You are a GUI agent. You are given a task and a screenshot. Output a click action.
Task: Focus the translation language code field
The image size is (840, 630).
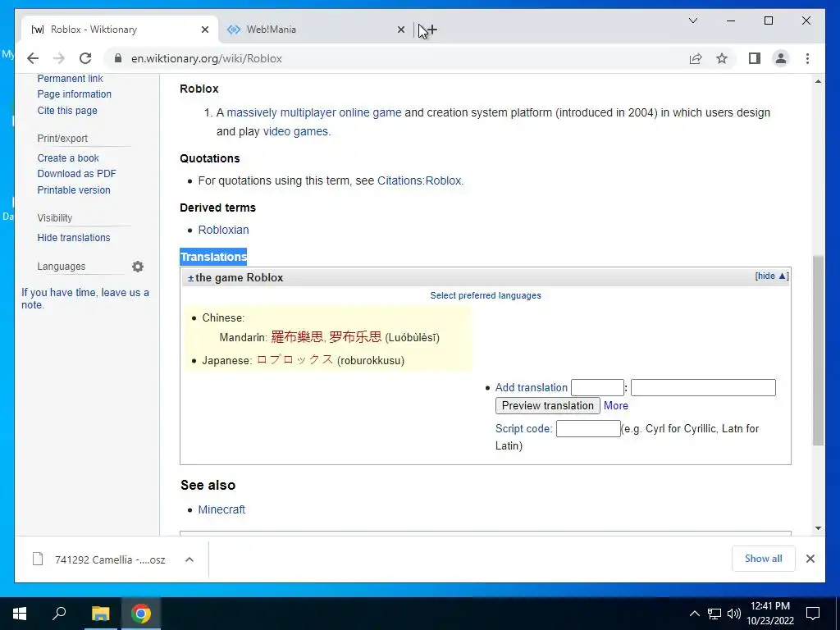point(597,388)
